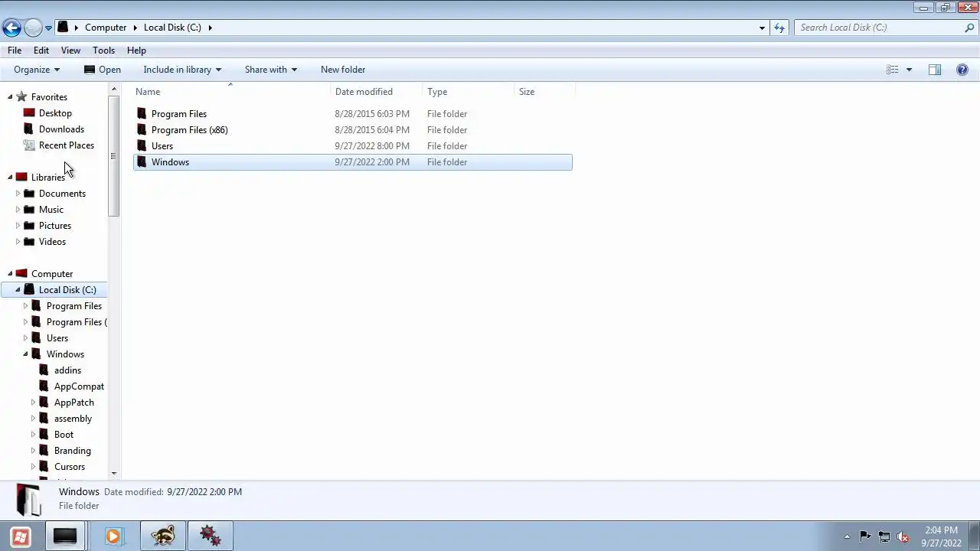Open the red gear app on taskbar
The width and height of the screenshot is (980, 551).
pyautogui.click(x=211, y=536)
